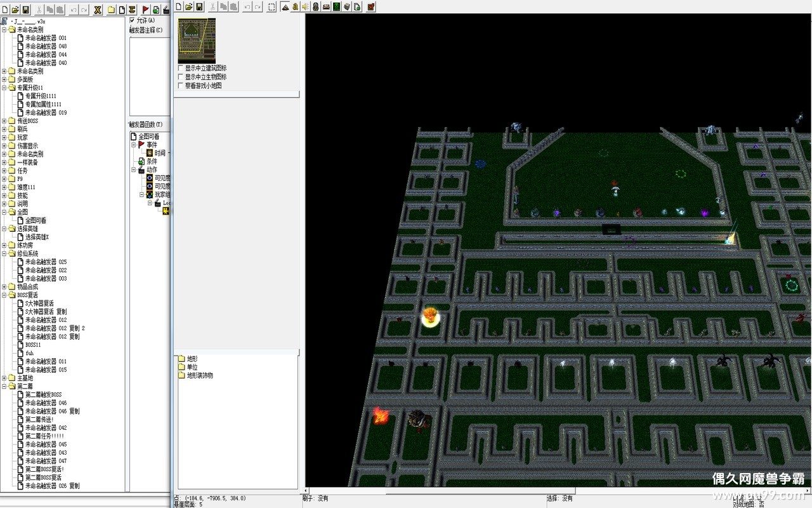
Task: Click the variables X icon in trigger toolbar
Action: coord(98,10)
